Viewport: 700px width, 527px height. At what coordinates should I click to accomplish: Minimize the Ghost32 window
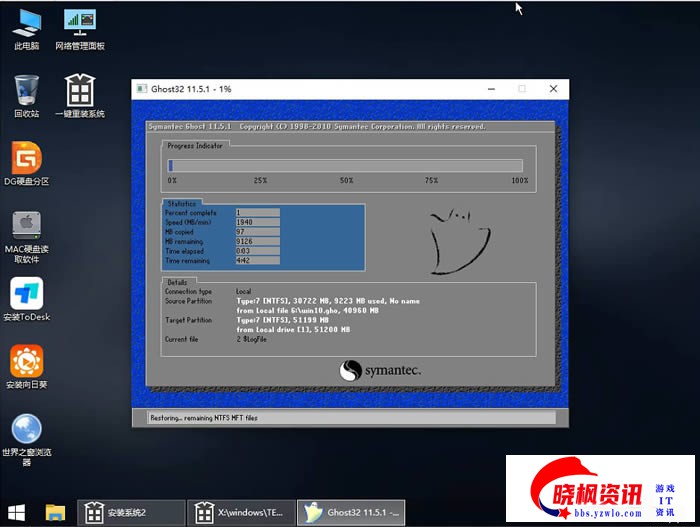[x=489, y=89]
